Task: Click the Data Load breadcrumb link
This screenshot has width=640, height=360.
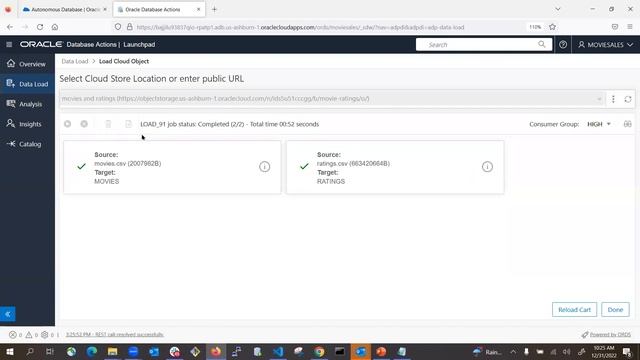Action: coord(75,61)
